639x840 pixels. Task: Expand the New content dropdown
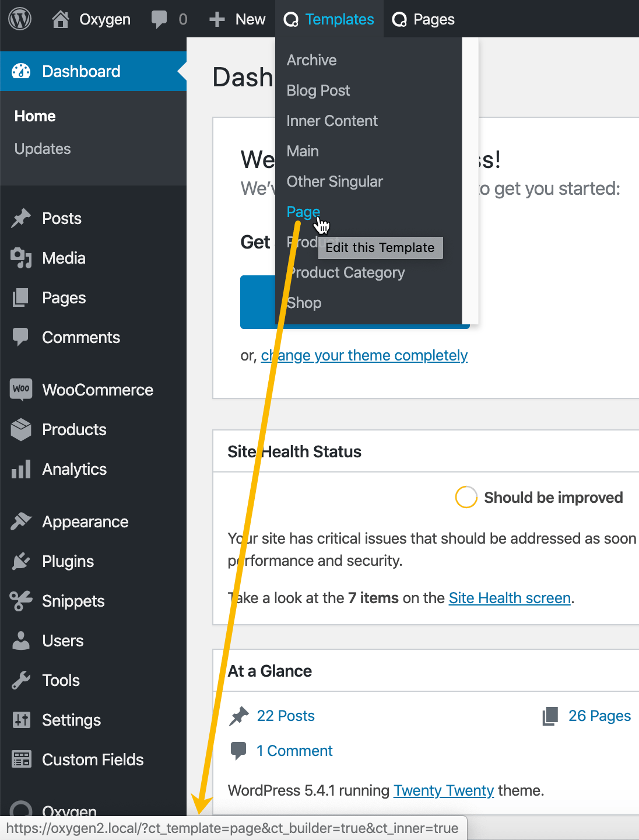(238, 19)
